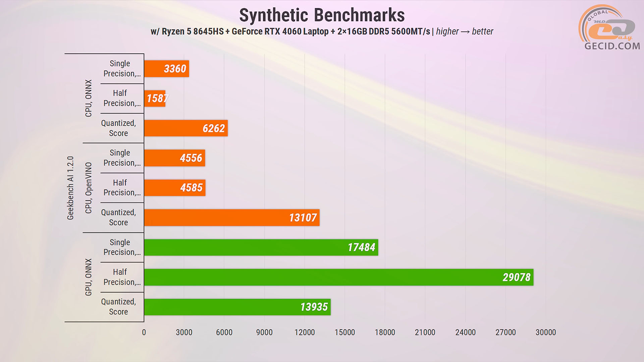Click Single Precision label under CPU, OpenVINO

tap(122, 158)
